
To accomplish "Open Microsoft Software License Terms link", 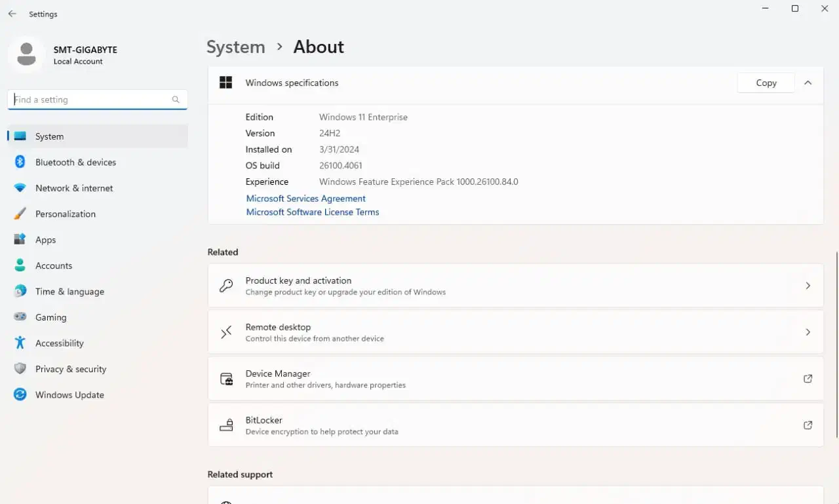I will 312,212.
